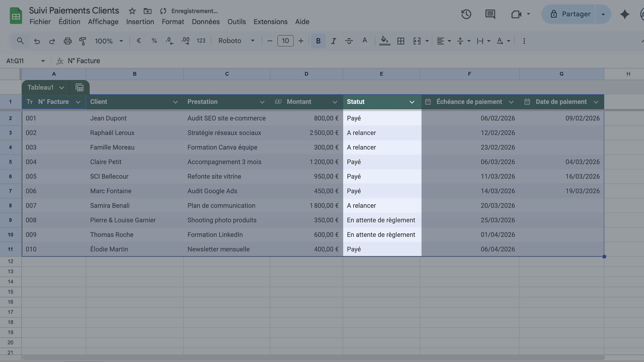Open version history clock icon

466,14
